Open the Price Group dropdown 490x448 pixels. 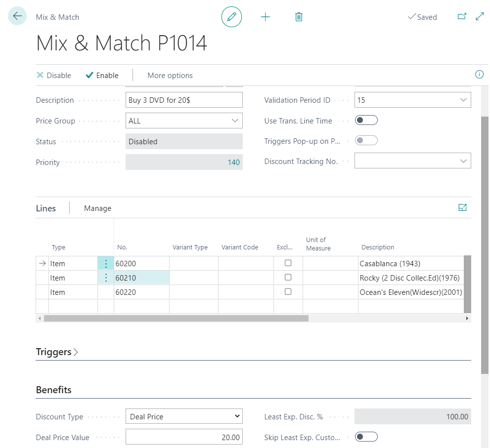click(235, 121)
